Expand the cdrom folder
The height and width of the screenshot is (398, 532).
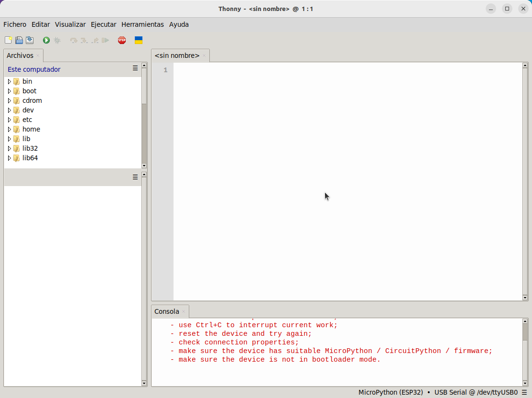[10, 100]
